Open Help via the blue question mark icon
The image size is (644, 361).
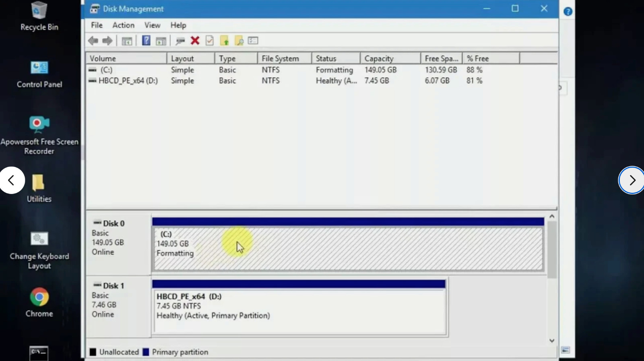pyautogui.click(x=146, y=41)
